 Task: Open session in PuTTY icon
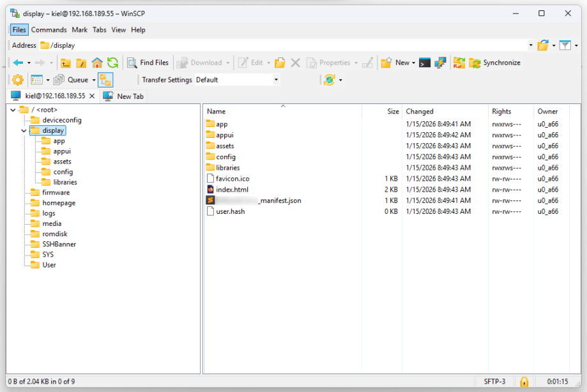coord(440,63)
